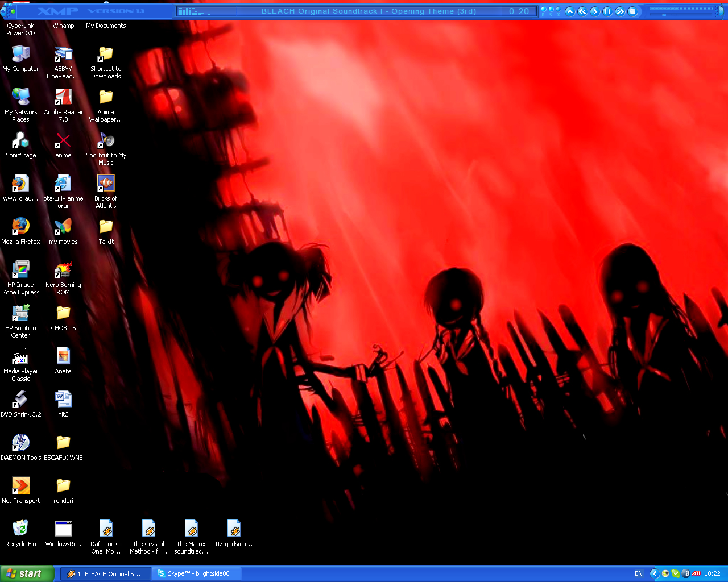The height and width of the screenshot is (582, 728).
Task: Click the Winamp desktop label
Action: click(x=63, y=26)
